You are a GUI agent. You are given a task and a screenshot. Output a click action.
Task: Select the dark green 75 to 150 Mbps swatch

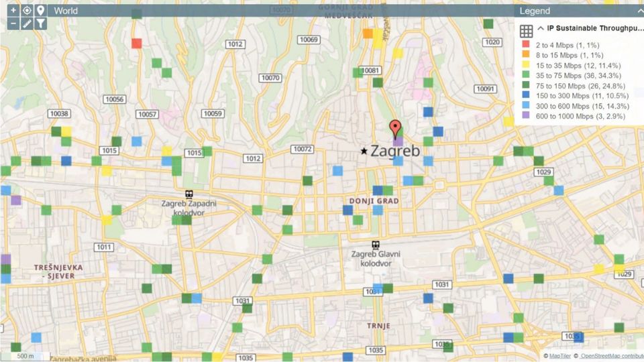pos(526,85)
